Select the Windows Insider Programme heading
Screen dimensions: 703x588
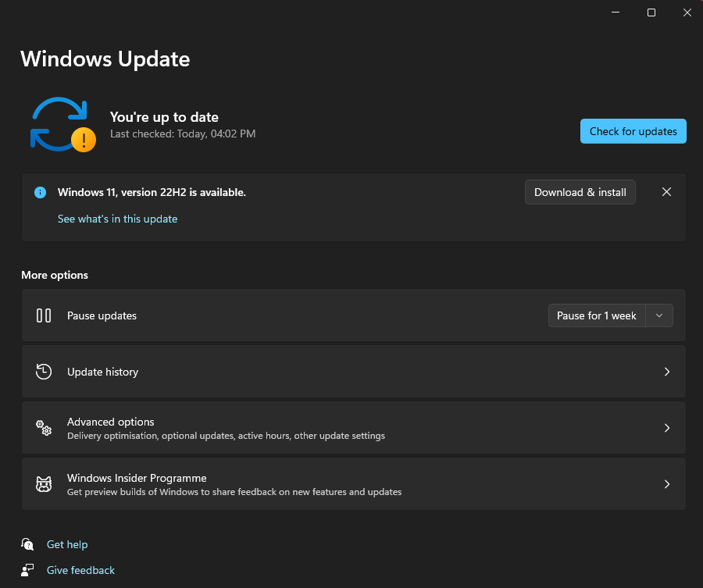137,478
